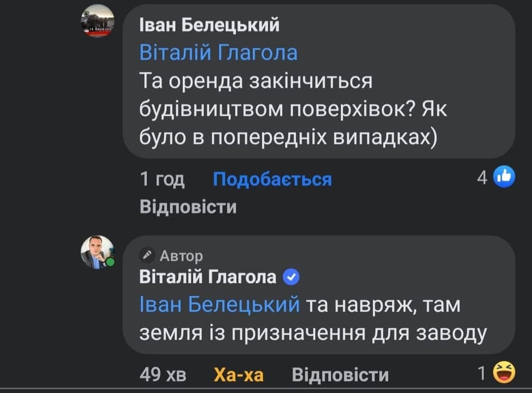Toggle the blue Подобається like button
Screen dimensions: 532x393
(272, 179)
